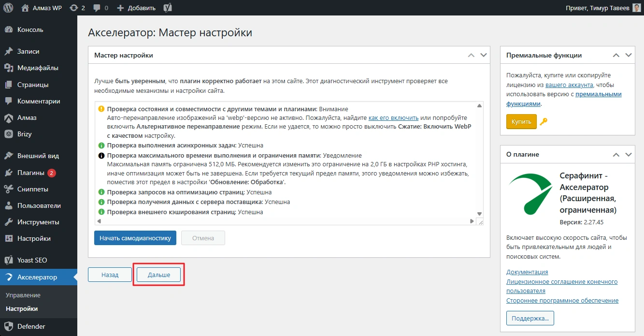Open the Brizy sidebar item
Viewport: 644px width, 336px height.
click(24, 134)
